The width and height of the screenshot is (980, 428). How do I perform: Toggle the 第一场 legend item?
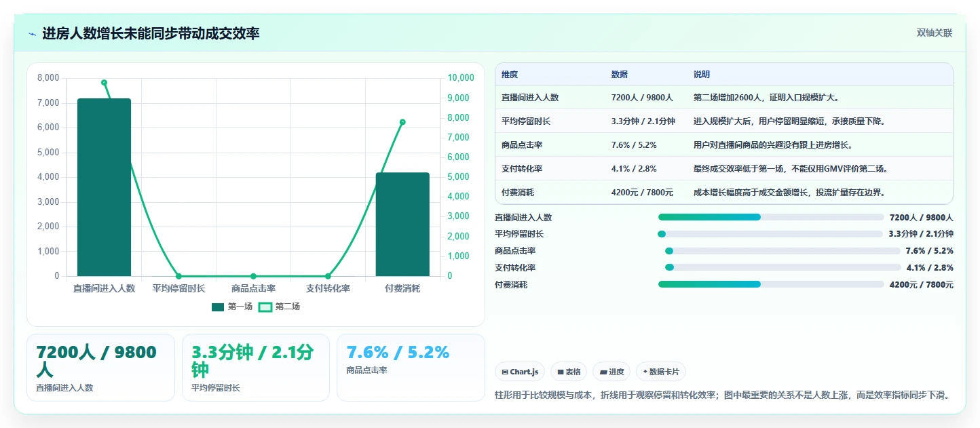[x=232, y=307]
